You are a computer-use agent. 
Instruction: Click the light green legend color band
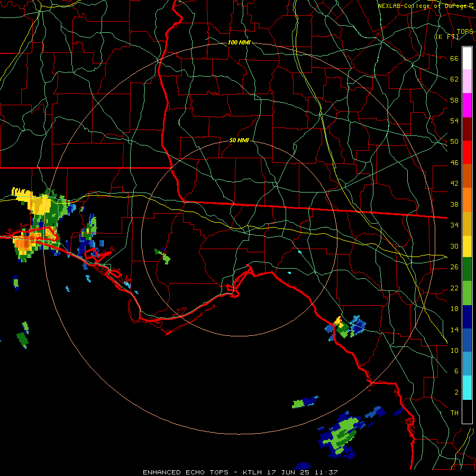click(467, 293)
